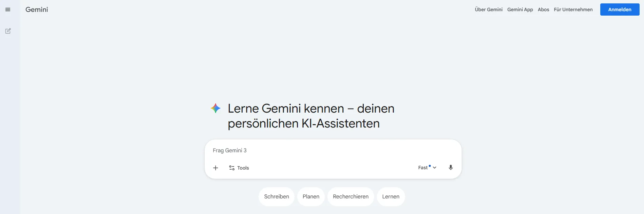Open the sidebar hamburger menu
This screenshot has height=214, width=644.
click(x=8, y=9)
